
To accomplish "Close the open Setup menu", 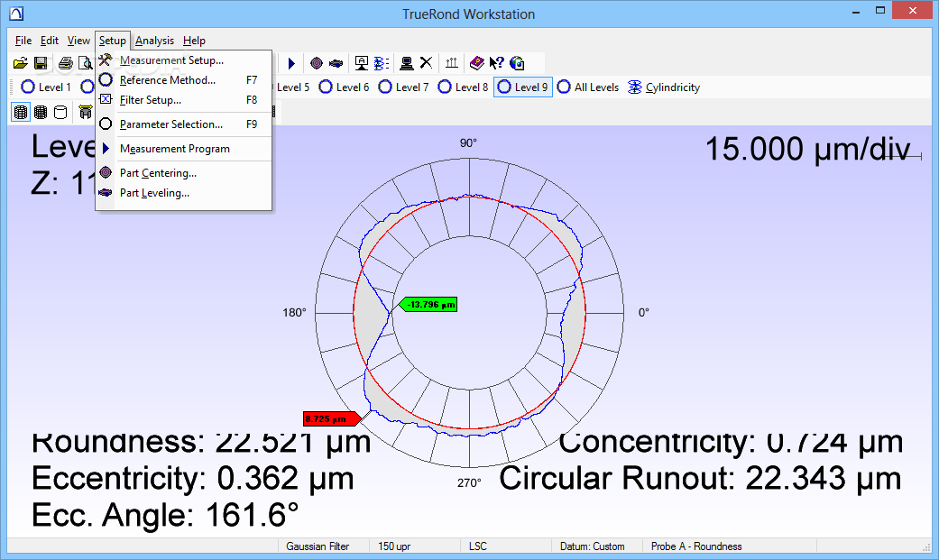I will [x=113, y=41].
